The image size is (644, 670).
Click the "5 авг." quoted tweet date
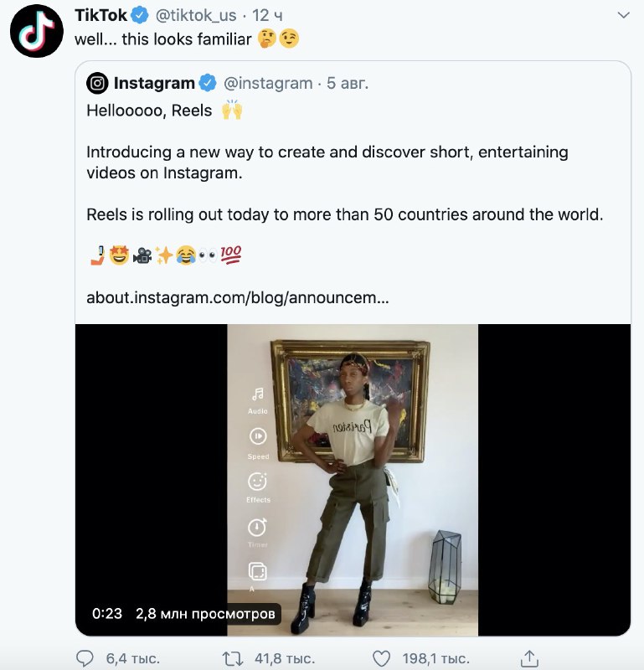tap(348, 83)
